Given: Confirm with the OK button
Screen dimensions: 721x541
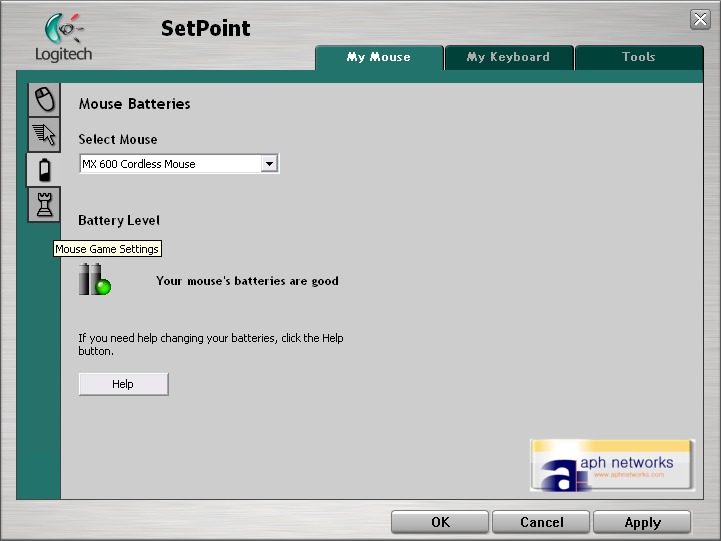Looking at the screenshot, I should click(x=440, y=522).
